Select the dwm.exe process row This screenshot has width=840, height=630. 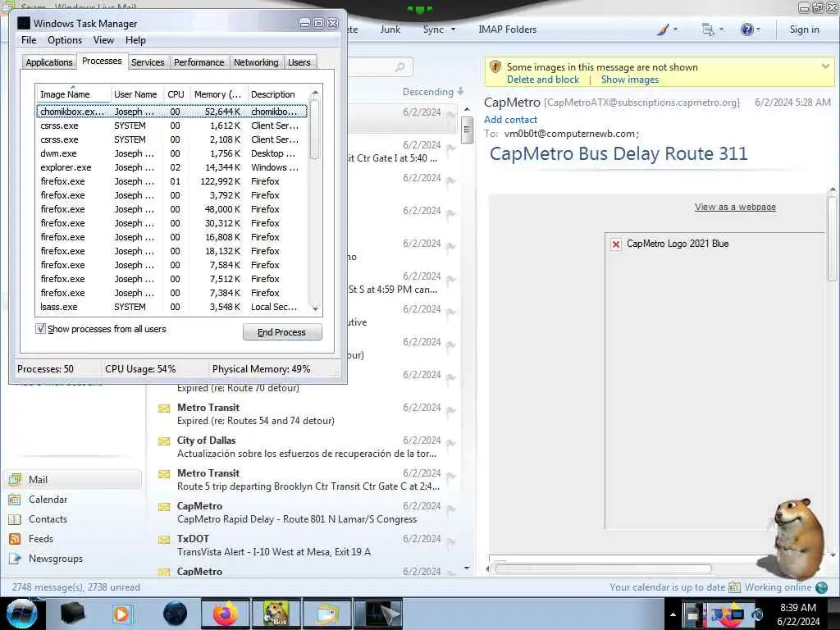coord(171,153)
